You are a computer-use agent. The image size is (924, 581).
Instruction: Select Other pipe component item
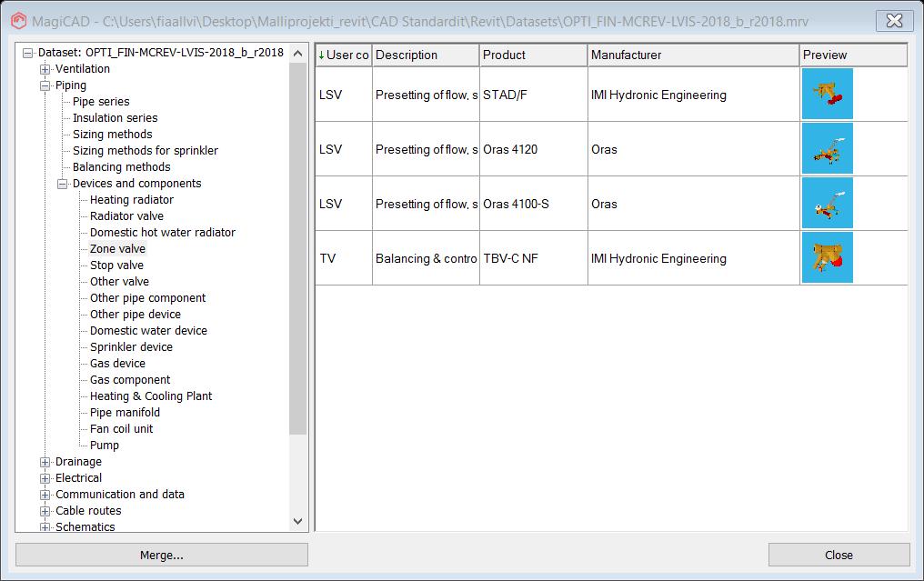pyautogui.click(x=148, y=298)
